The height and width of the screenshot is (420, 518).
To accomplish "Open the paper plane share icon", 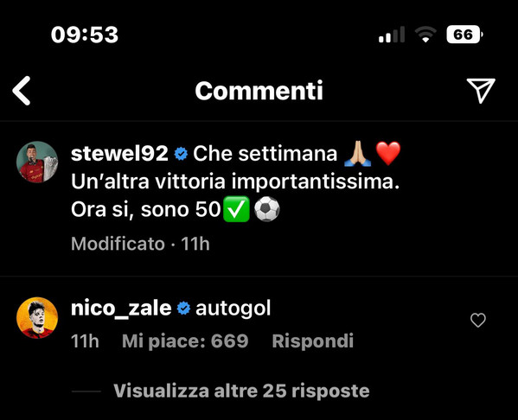I will 481,91.
